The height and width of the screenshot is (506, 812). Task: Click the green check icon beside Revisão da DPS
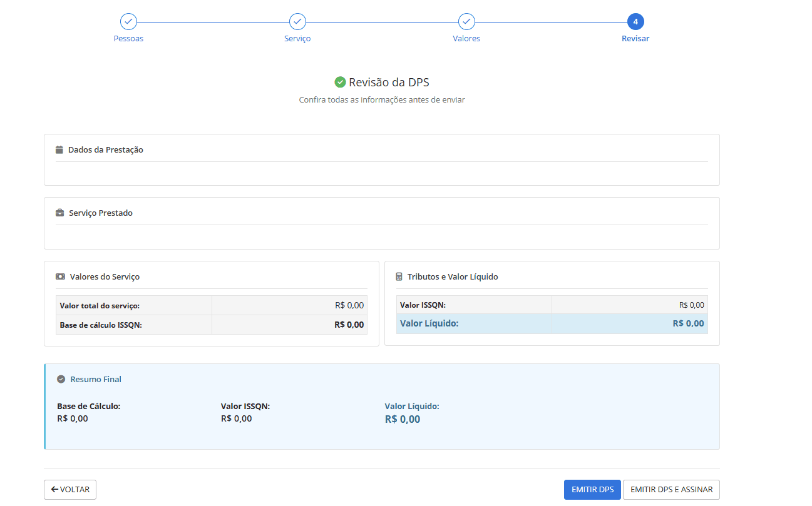coord(340,83)
